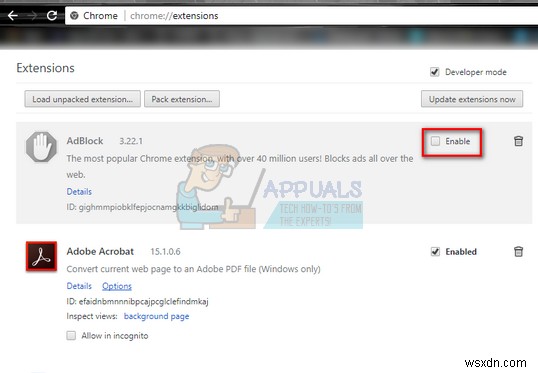
Task: Remove AdBlock using its trash icon
Action: (518, 141)
